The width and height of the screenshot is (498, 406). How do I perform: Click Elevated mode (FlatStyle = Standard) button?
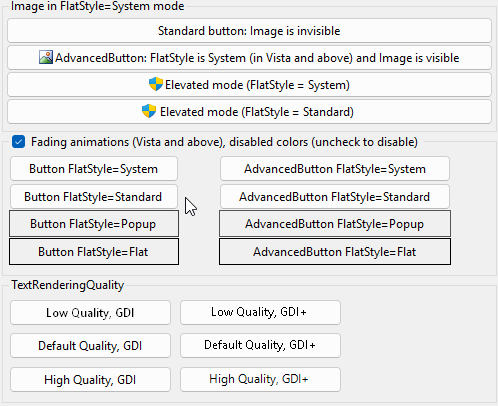[x=249, y=112]
